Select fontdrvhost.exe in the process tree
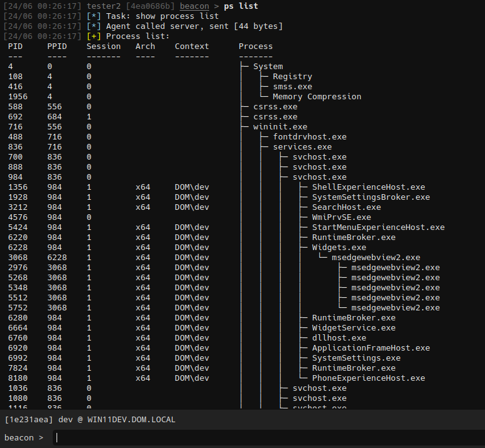Viewport: 485px width, 448px height. click(x=309, y=137)
